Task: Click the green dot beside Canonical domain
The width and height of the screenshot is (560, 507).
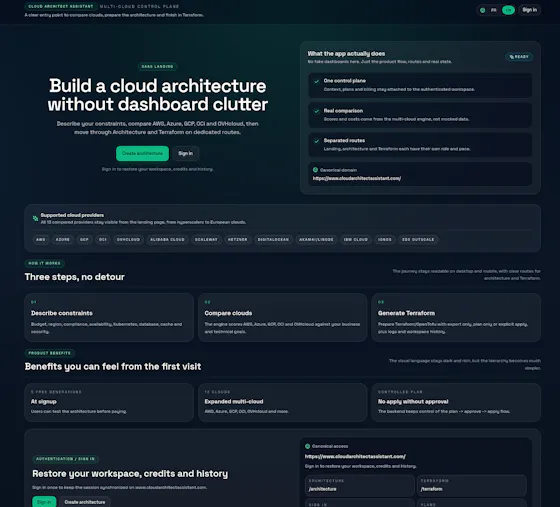Action: coord(315,170)
